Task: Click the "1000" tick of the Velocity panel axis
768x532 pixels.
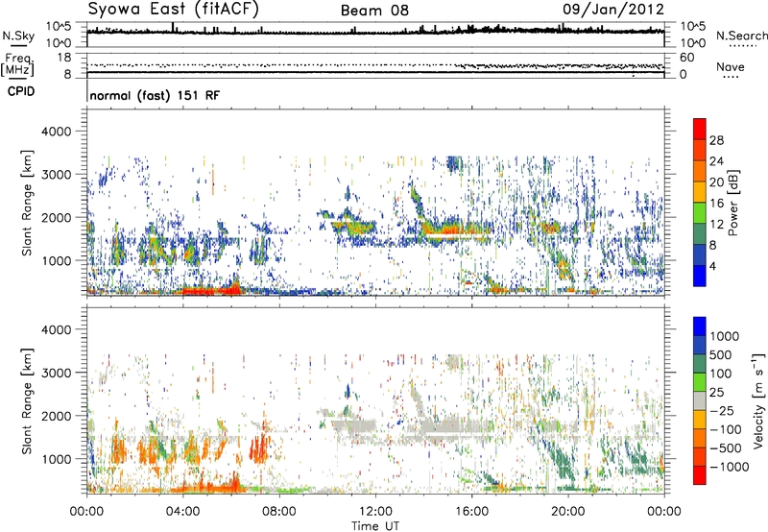Action: click(x=57, y=459)
